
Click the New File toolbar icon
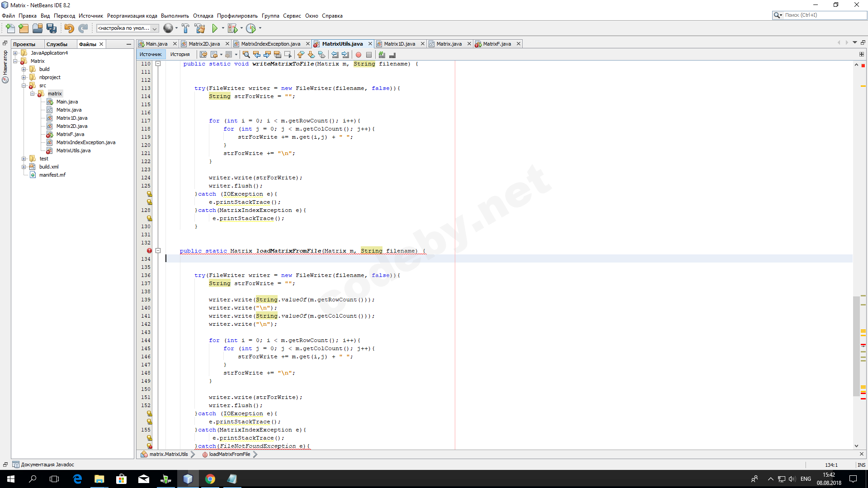click(10, 28)
